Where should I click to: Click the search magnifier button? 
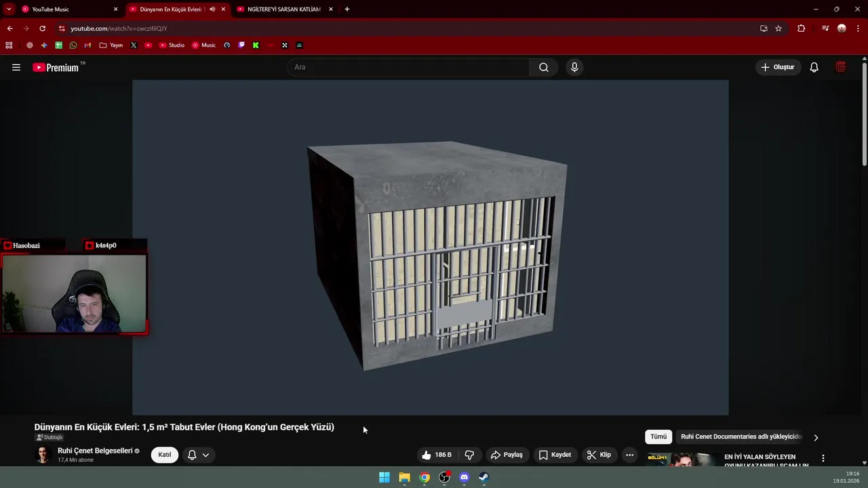click(544, 67)
